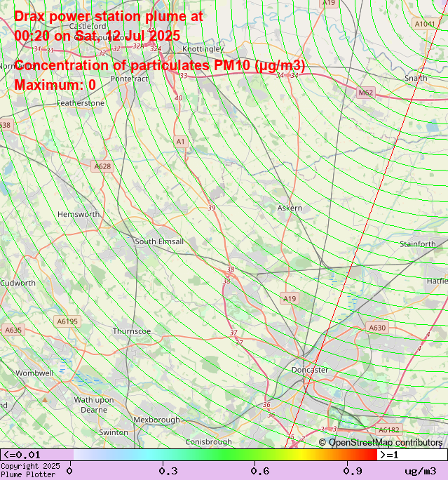Viewport: 448px width, 480px height.
Task: Click the Wath upon Dearne label
Action: click(94, 405)
